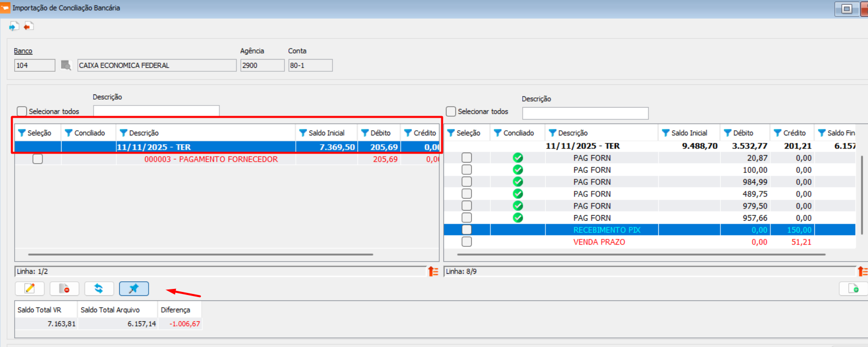This screenshot has width=868, height=347.
Task: Click the blue pushpin button
Action: 133,288
